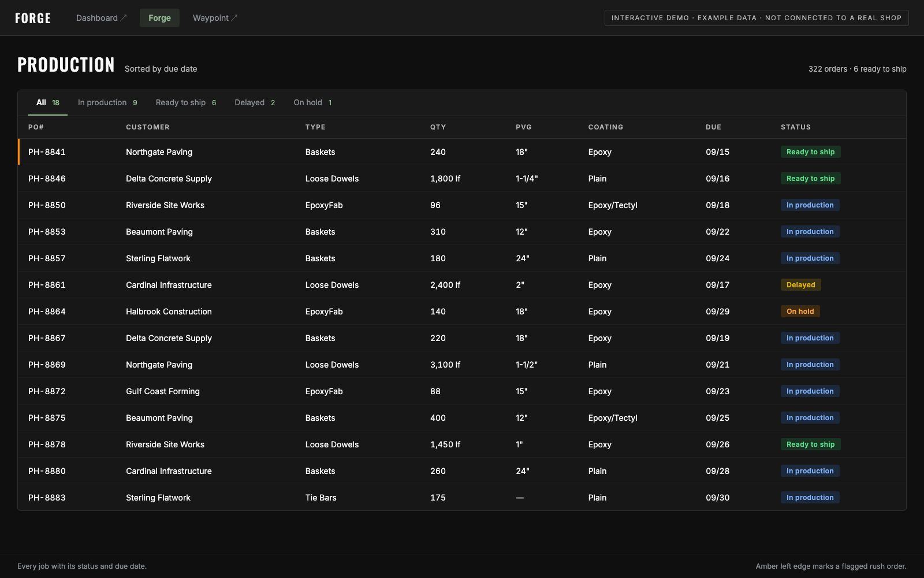Filter by Ready to ship tab
The image size is (924, 578).
[186, 102]
